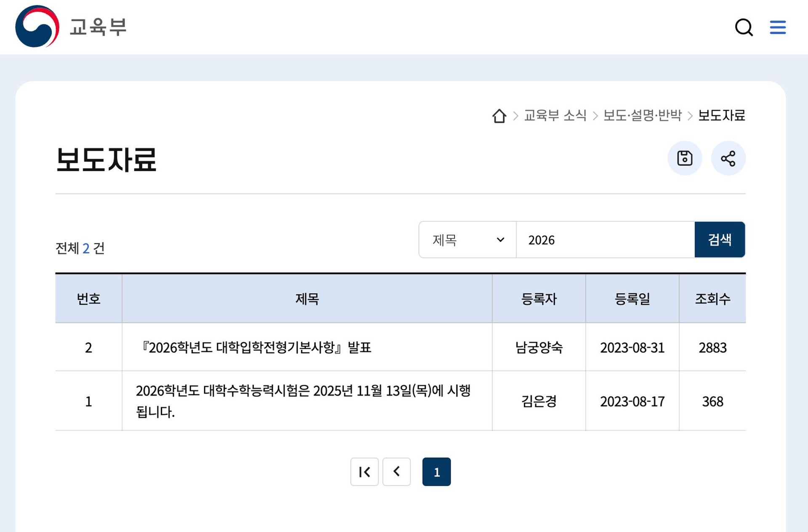
Task: Open the site search with the magnifier icon
Action: [744, 27]
